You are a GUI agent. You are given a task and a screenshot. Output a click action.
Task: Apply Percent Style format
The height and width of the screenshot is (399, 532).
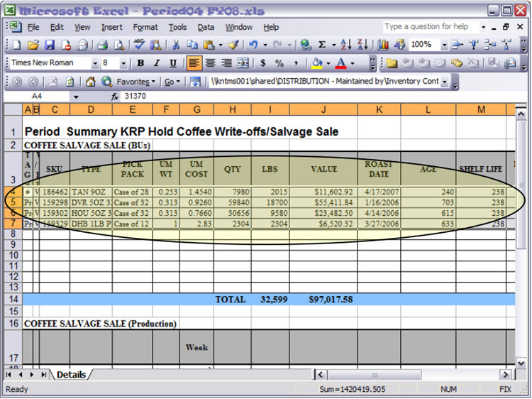279,63
